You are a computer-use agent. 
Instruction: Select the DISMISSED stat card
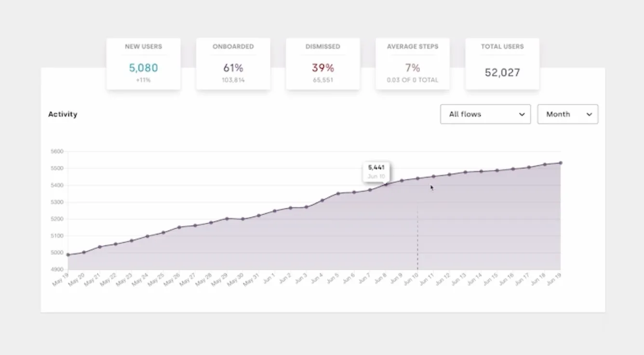(323, 63)
